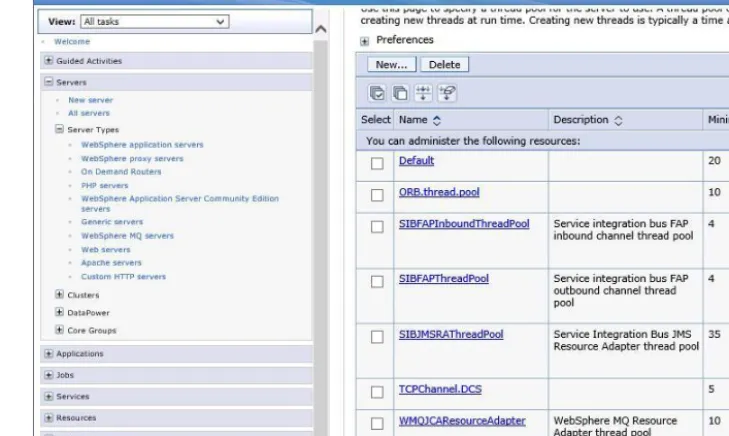Viewport: 729px width, 436px height.
Task: Click All servers in navigation
Action: 89,113
